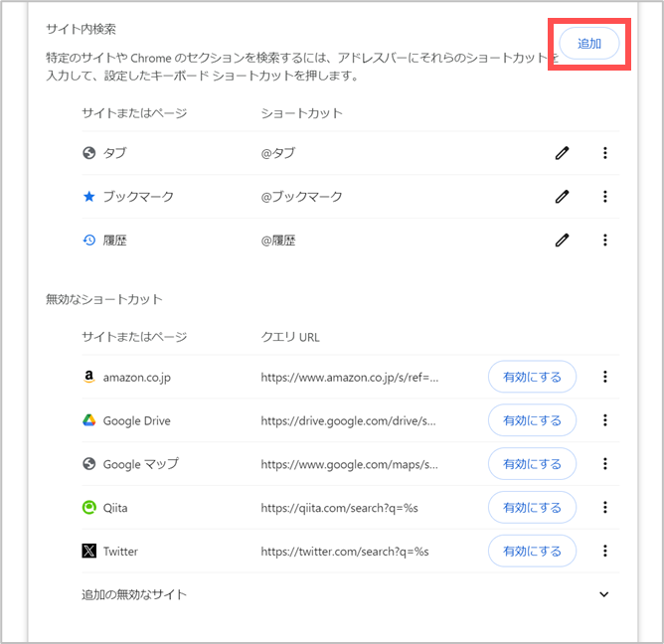Click the 追加の無効なサイト label
The height and width of the screenshot is (644, 664).
[134, 594]
